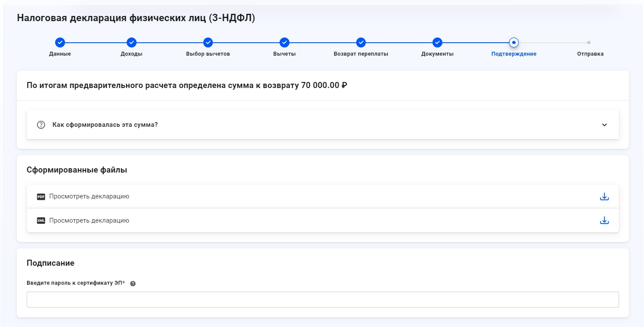Go to the Документы step label

[x=437, y=54]
